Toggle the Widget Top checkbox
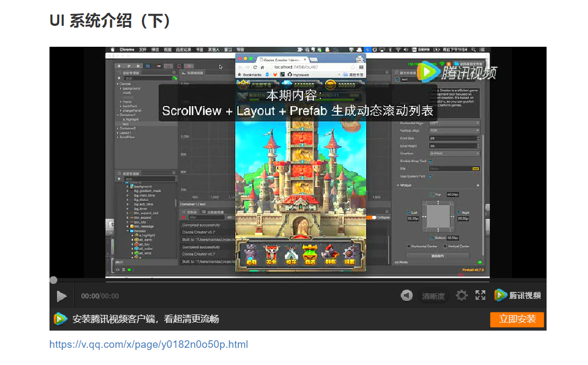The width and height of the screenshot is (588, 365). [x=432, y=195]
